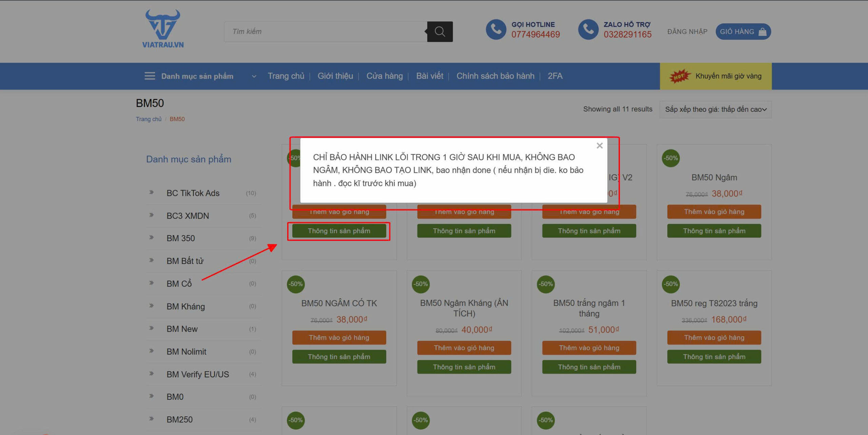Expand the Danh mục sản phẩm chevron

254,76
